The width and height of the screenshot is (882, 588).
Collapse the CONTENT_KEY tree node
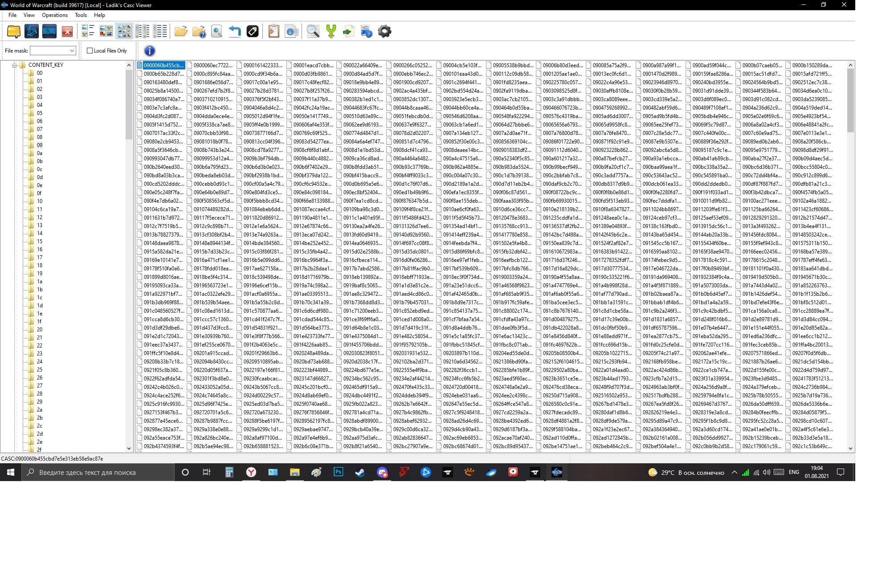coord(14,65)
